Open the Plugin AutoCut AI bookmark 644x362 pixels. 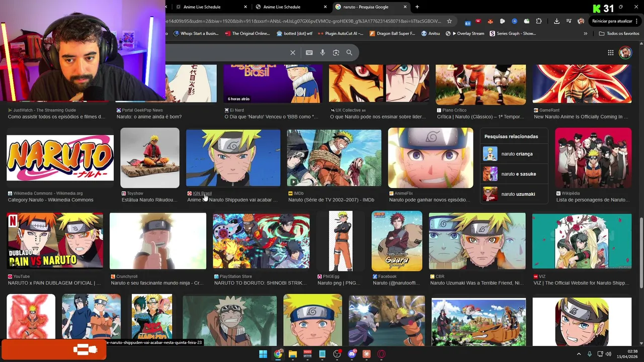pos(341,34)
